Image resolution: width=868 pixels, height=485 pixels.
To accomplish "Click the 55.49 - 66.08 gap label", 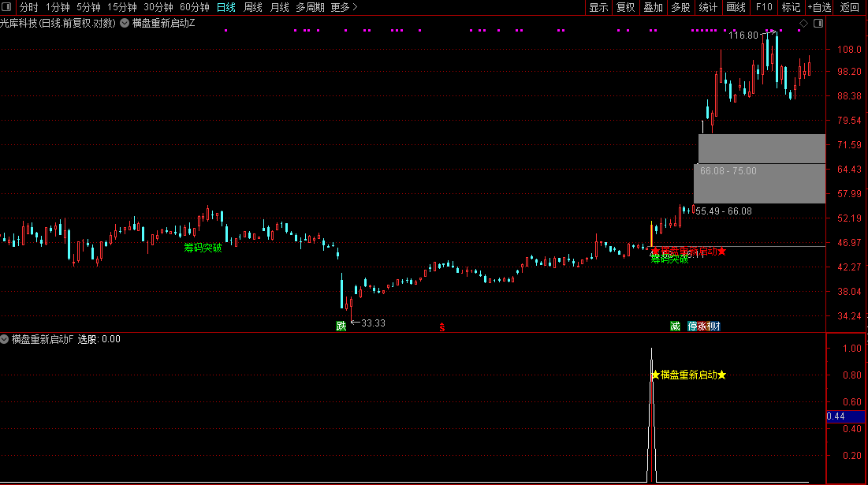I will pos(724,211).
